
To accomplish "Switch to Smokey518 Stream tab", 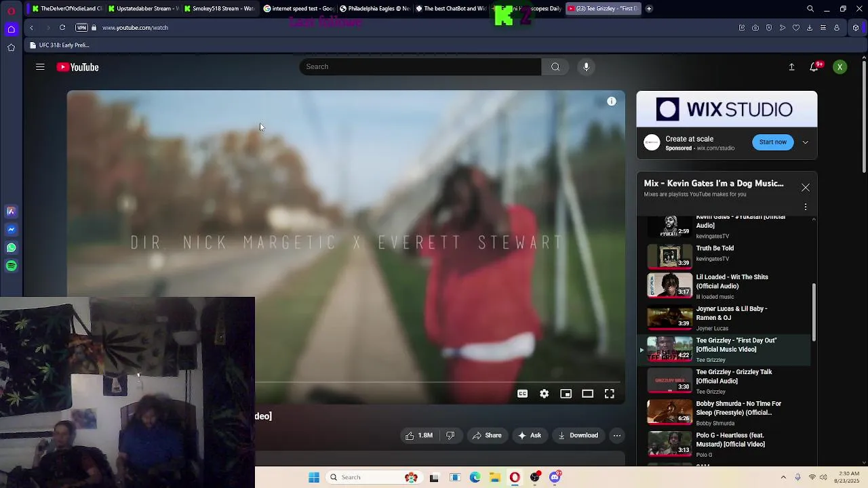I will pos(219,9).
